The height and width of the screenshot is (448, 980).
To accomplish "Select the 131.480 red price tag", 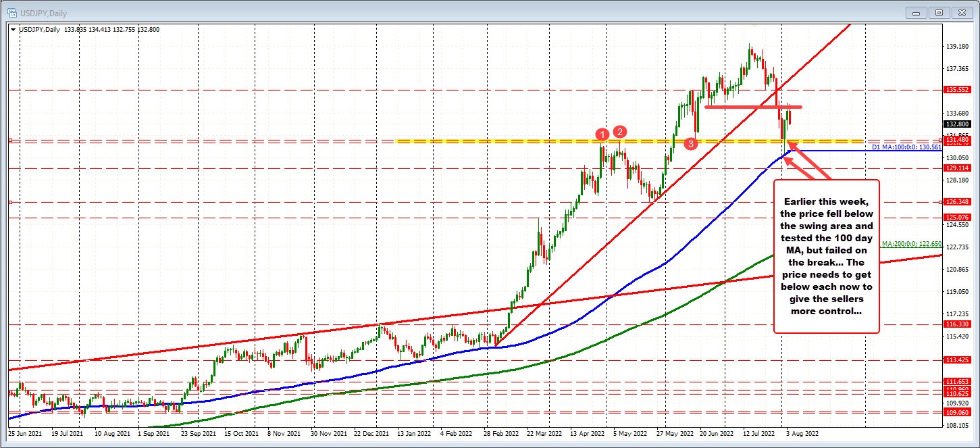I will click(956, 140).
